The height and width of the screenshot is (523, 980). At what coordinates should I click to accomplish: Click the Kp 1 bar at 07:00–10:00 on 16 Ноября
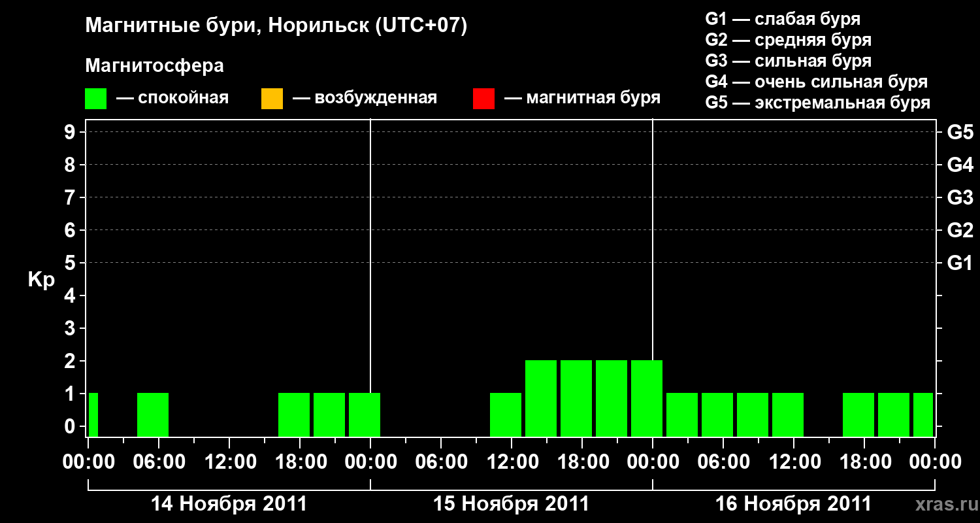[x=753, y=414]
